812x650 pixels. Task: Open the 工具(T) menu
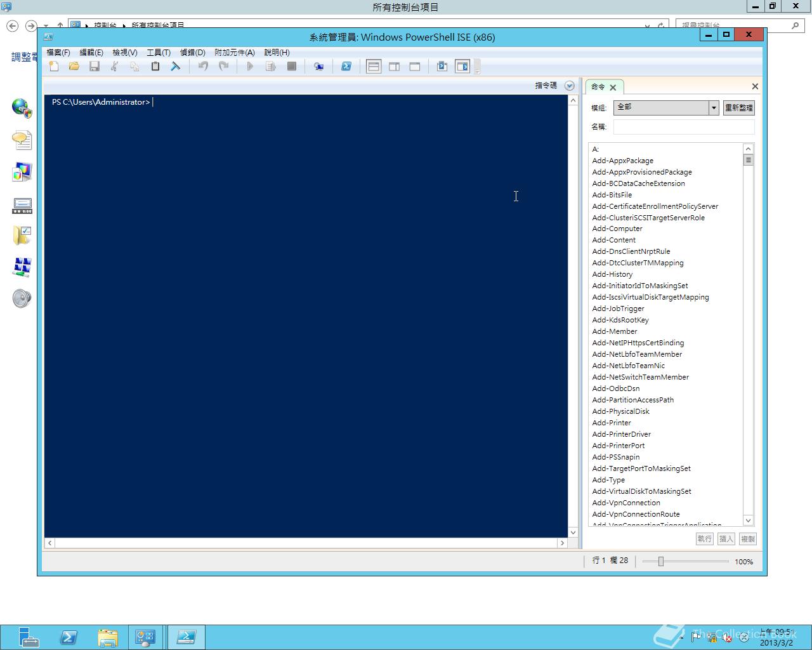(x=159, y=53)
